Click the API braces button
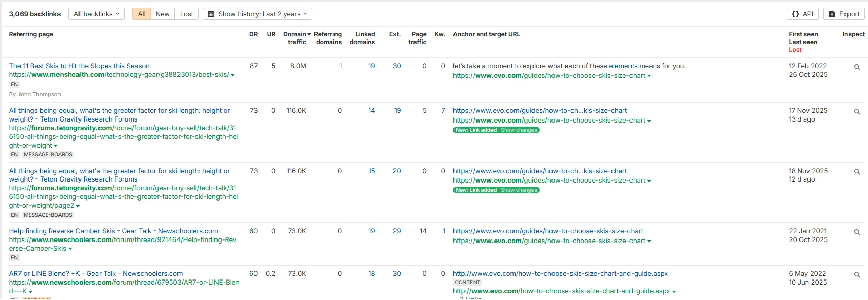The image size is (868, 300). [x=802, y=14]
